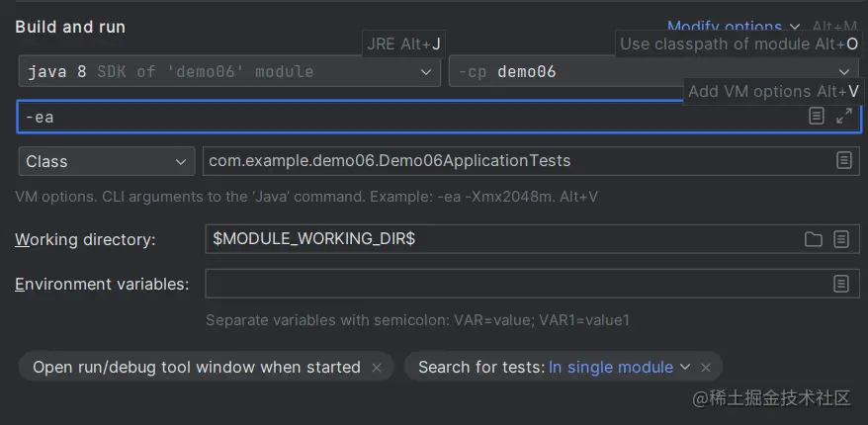
Task: Expand the VM options field editor
Action: coord(843,117)
